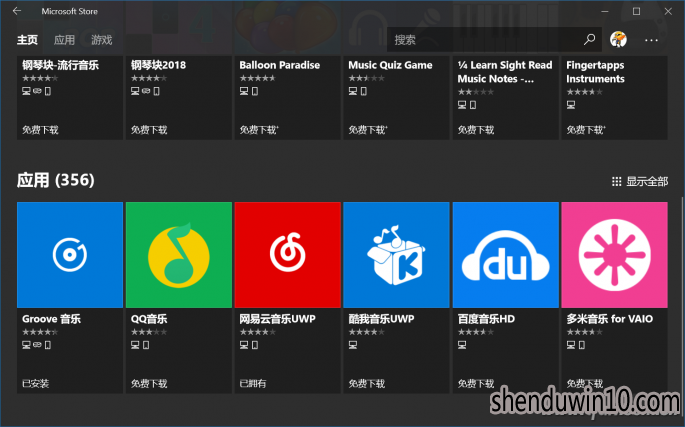Click device icons under Music Quiz Game
685x427 pixels.
pos(358,91)
